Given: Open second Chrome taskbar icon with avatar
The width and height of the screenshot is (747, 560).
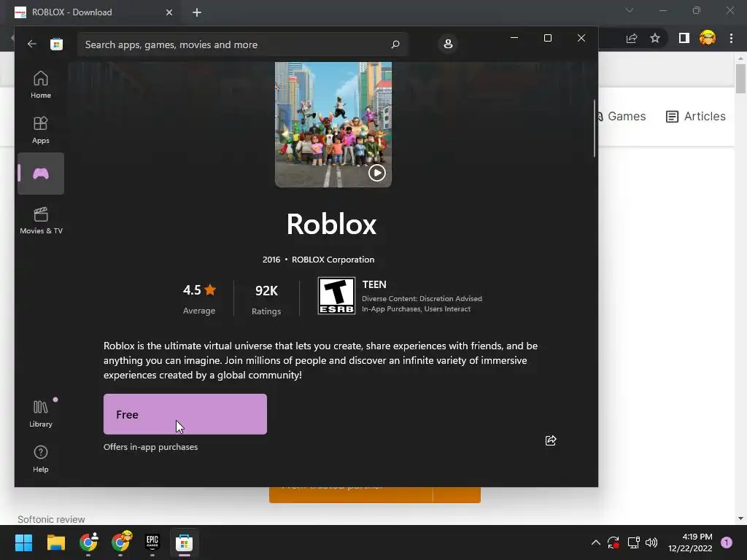Looking at the screenshot, I should click(x=121, y=542).
